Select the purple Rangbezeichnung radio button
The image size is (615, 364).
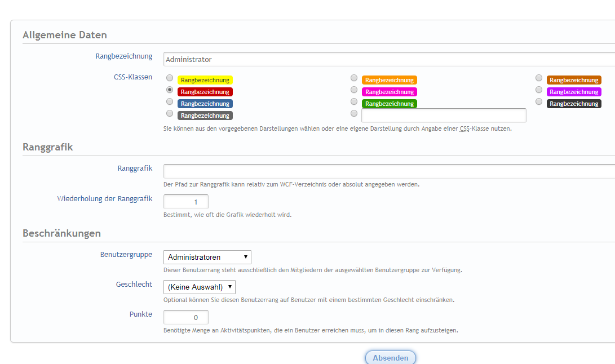(x=539, y=90)
